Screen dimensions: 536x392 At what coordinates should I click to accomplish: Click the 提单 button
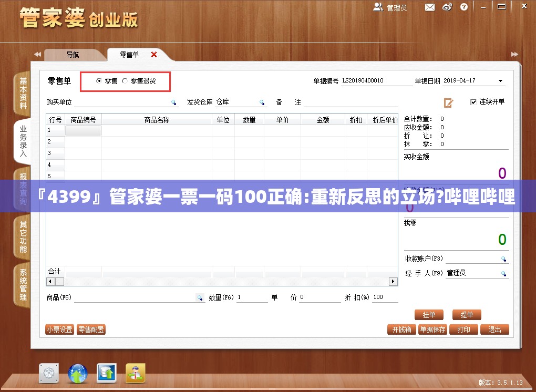[467, 315]
